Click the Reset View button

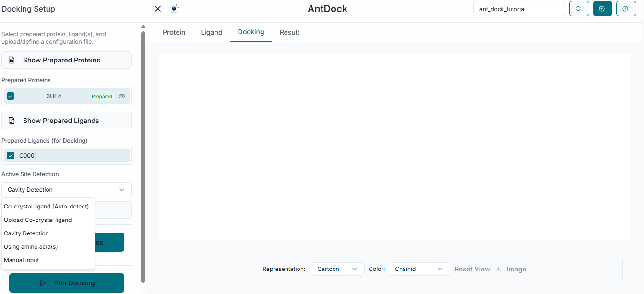pos(472,269)
